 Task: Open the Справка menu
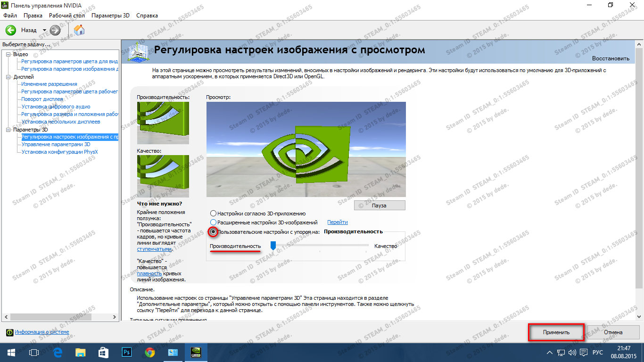coord(147,16)
